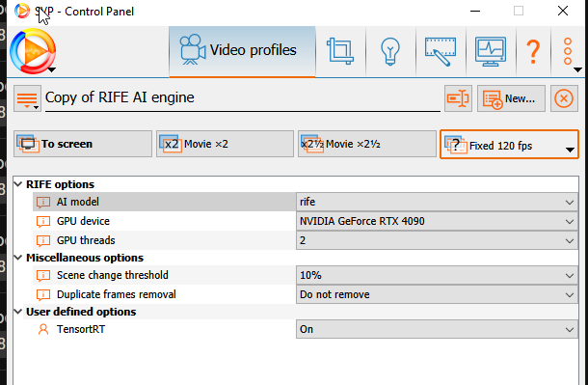Click the info icon next to GPU device
Image resolution: width=588 pixels, height=385 pixels.
click(43, 221)
